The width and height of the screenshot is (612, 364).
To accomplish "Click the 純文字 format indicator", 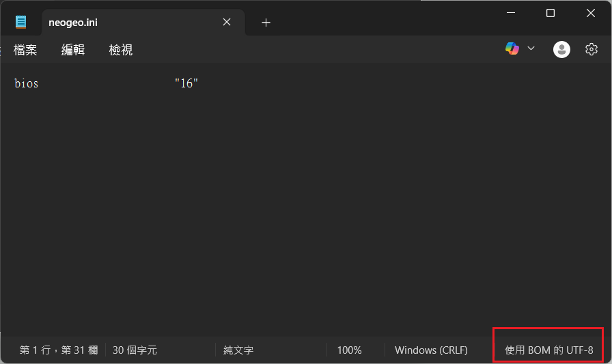I will (238, 350).
